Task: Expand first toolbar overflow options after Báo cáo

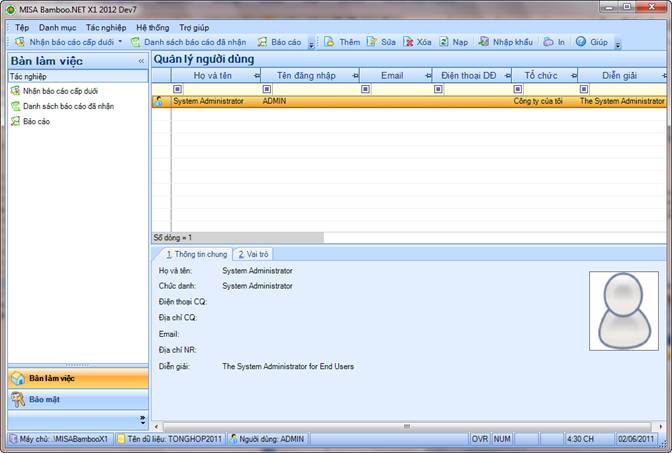Action: pos(312,44)
